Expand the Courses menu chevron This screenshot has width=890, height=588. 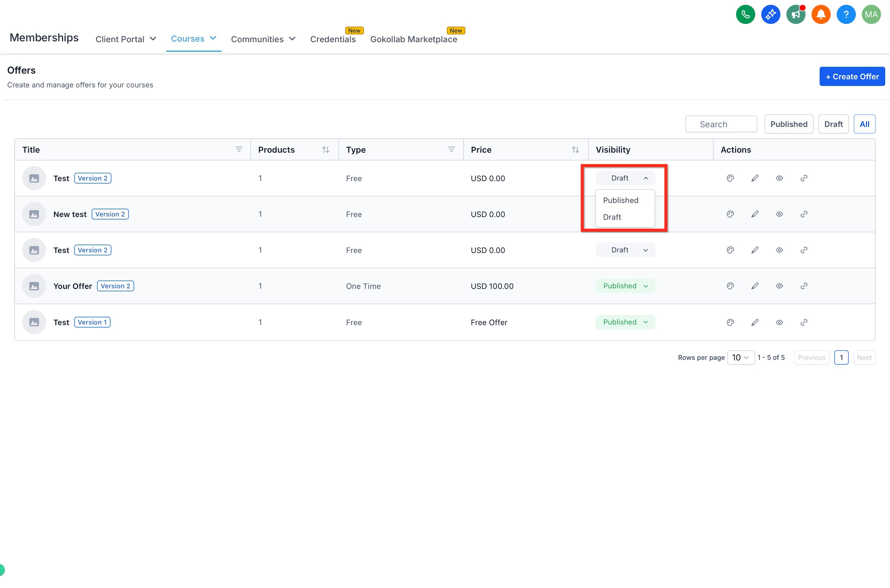pyautogui.click(x=213, y=38)
